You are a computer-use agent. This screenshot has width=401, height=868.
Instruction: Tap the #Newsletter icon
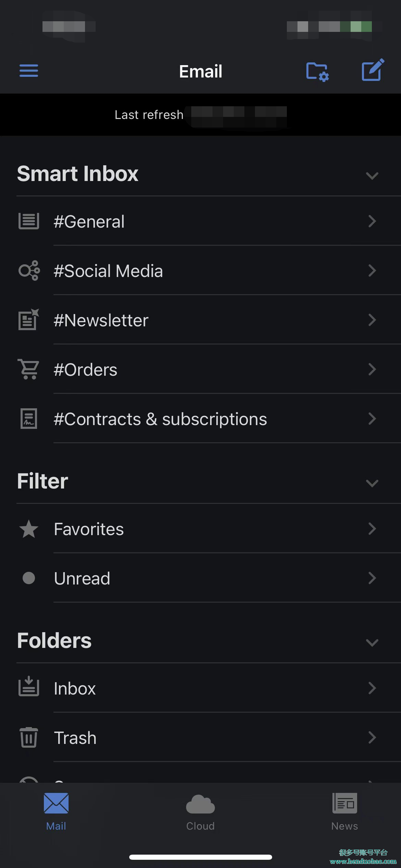pyautogui.click(x=29, y=319)
